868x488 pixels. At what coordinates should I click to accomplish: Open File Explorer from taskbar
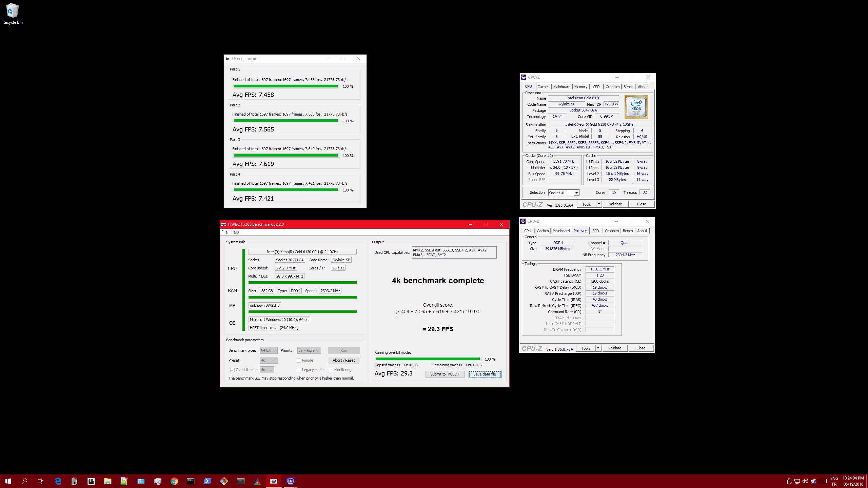(x=107, y=481)
